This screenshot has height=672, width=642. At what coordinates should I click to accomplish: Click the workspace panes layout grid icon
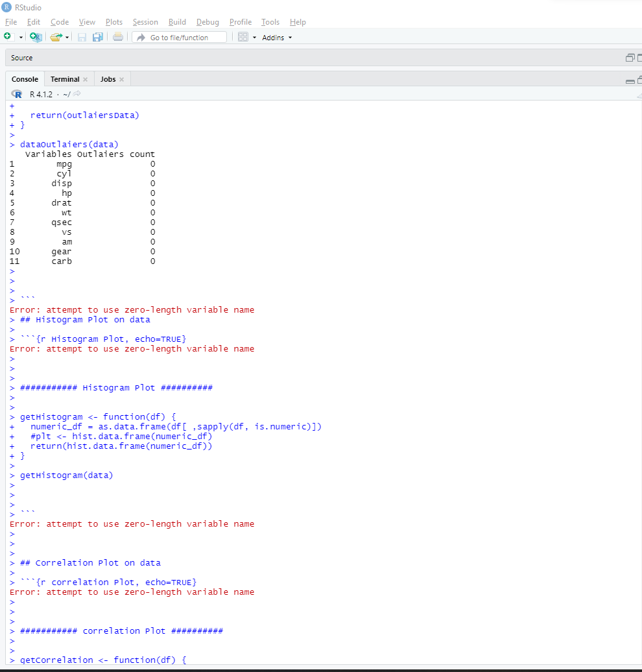click(244, 37)
